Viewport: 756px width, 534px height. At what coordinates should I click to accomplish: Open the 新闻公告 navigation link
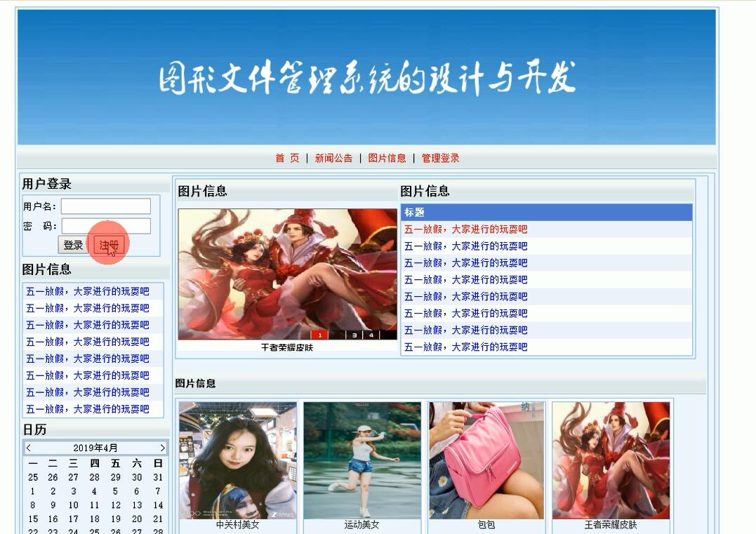(333, 158)
